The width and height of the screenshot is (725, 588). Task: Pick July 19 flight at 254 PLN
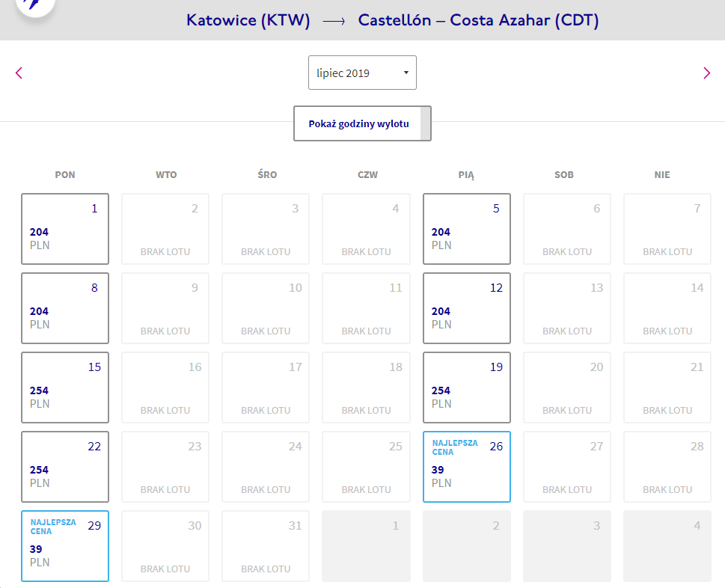(x=467, y=388)
